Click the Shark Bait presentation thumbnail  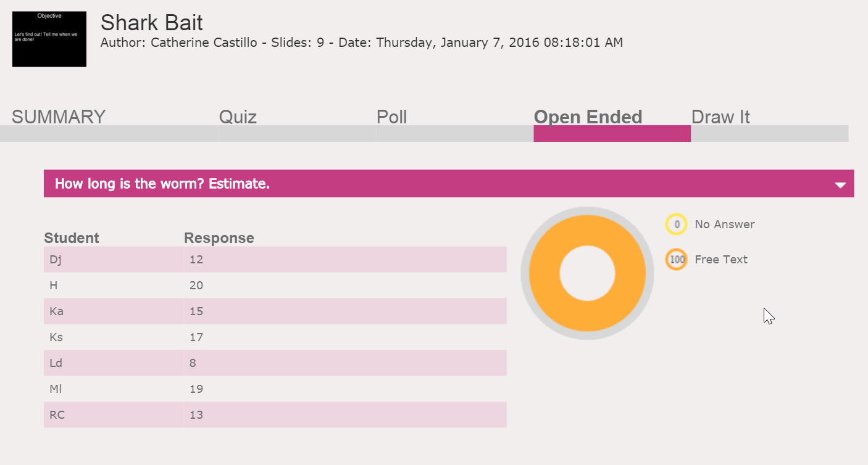tap(49, 39)
